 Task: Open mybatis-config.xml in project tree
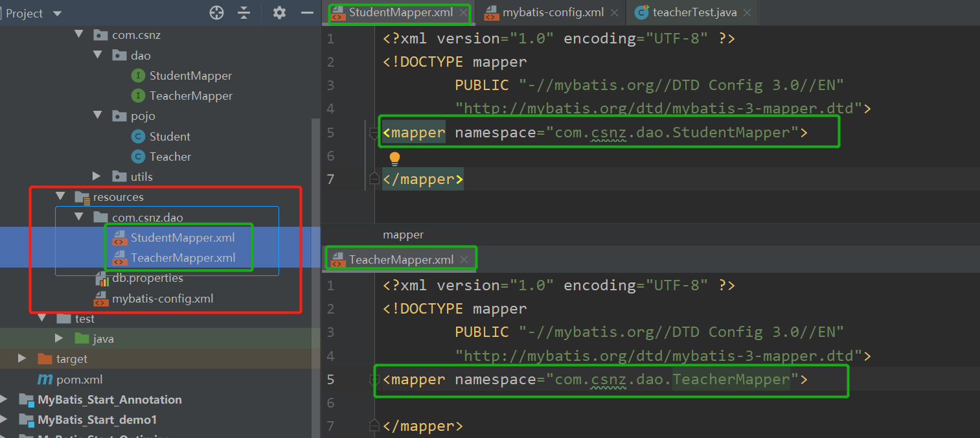pyautogui.click(x=163, y=299)
